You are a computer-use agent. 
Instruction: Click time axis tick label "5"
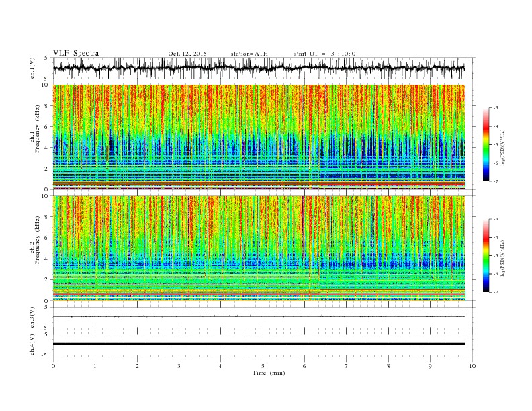coord(263,366)
